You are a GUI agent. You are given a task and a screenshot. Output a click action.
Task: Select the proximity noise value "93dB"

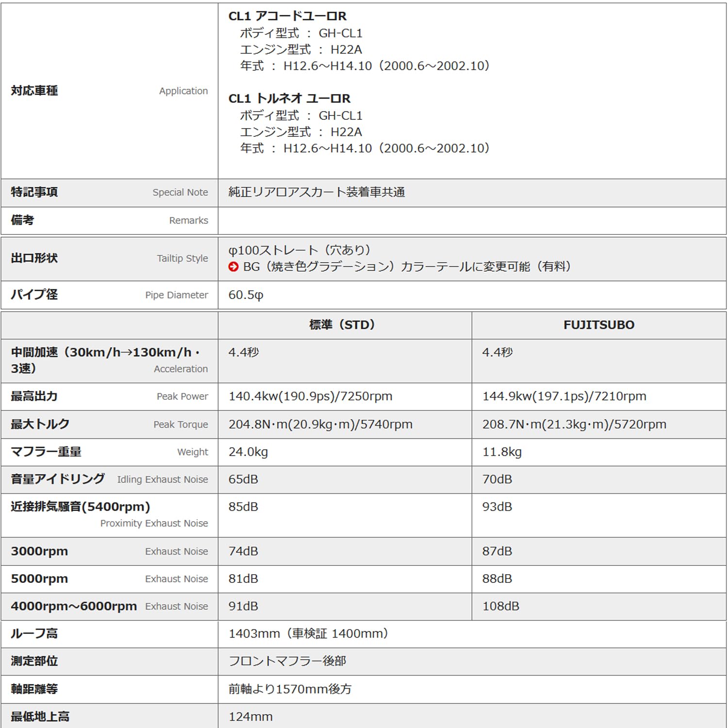pos(497,507)
